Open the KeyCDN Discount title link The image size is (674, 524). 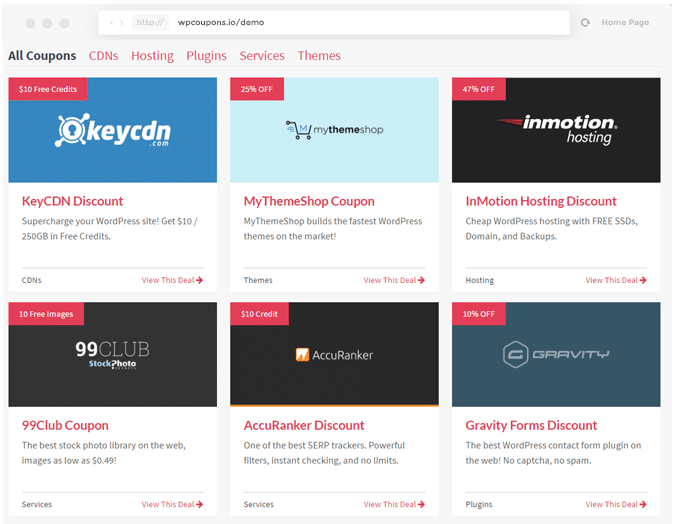[x=72, y=201]
